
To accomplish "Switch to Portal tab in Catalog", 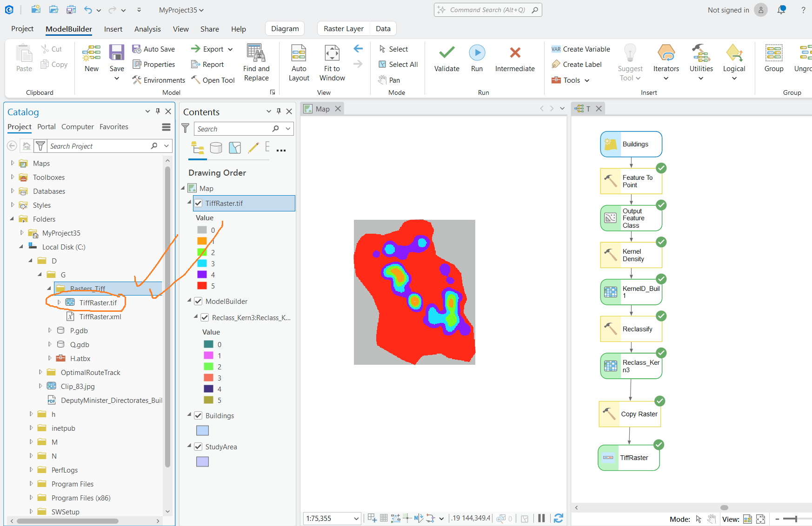I will coord(47,127).
